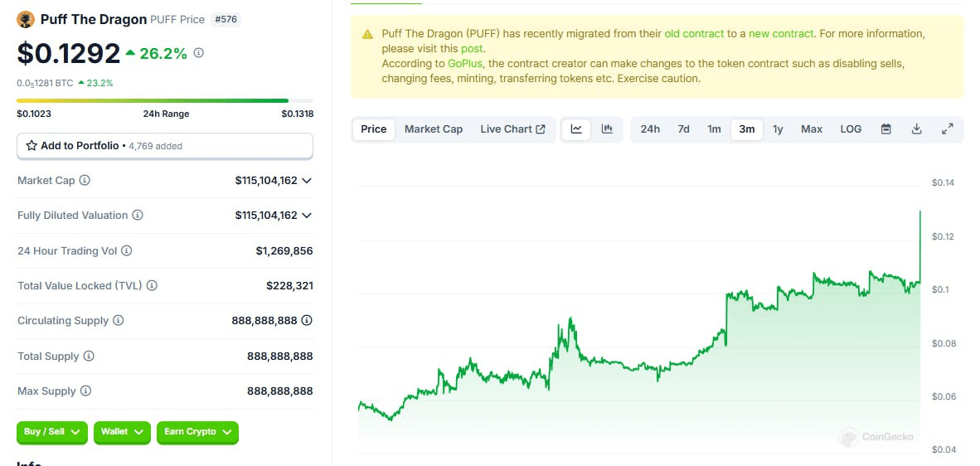Click Market Cap info icon
This screenshot has width=980, height=466.
click(x=85, y=181)
